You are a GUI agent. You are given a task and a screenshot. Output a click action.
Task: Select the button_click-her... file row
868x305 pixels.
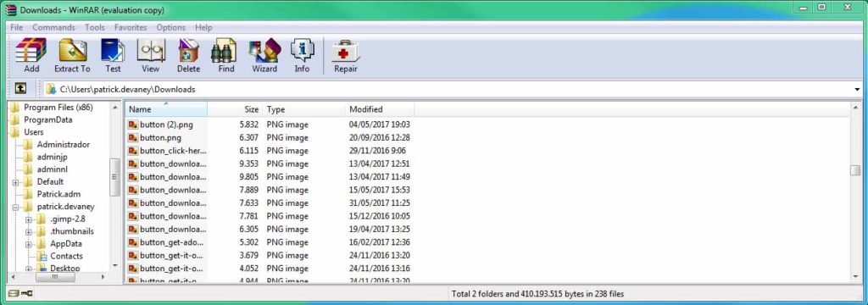point(270,151)
